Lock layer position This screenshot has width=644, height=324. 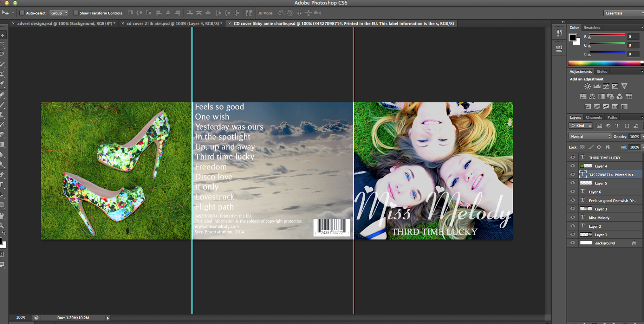click(599, 147)
